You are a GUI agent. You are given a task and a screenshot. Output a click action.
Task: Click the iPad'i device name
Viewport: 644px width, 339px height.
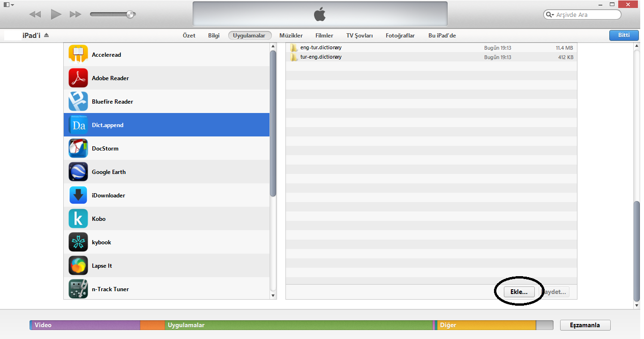(x=32, y=36)
